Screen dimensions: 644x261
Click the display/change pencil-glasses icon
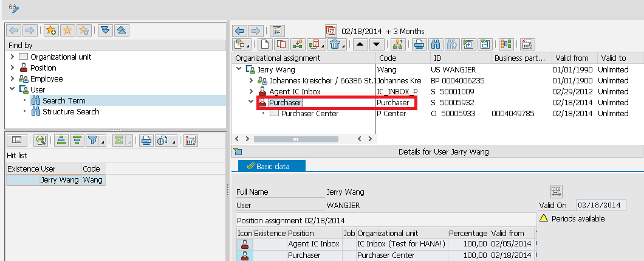click(x=13, y=9)
